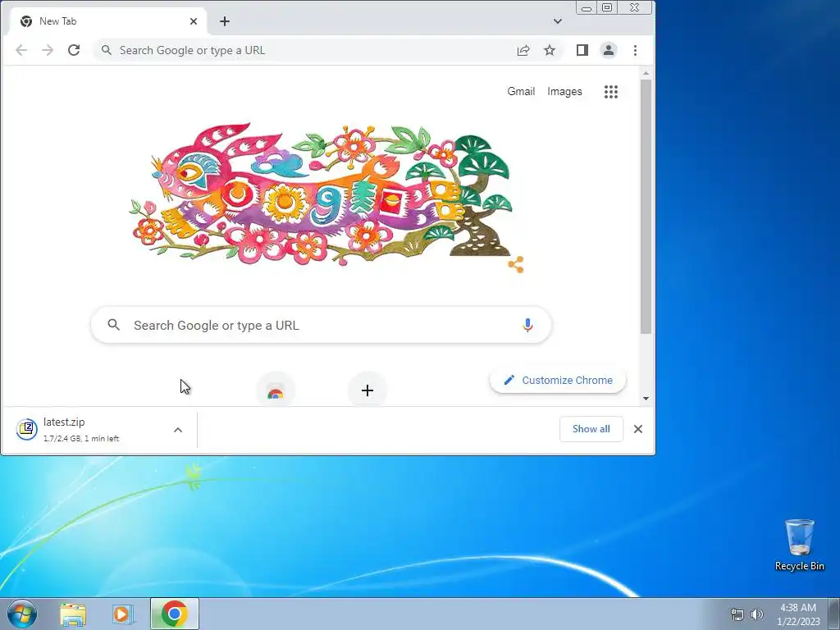Open the Google apps grid
This screenshot has height=630, width=840.
(x=611, y=92)
